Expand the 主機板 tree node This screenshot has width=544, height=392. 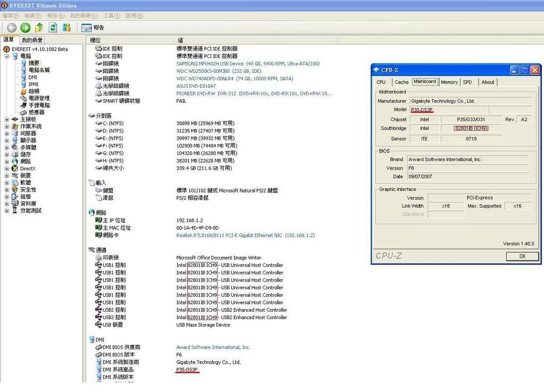coord(6,119)
